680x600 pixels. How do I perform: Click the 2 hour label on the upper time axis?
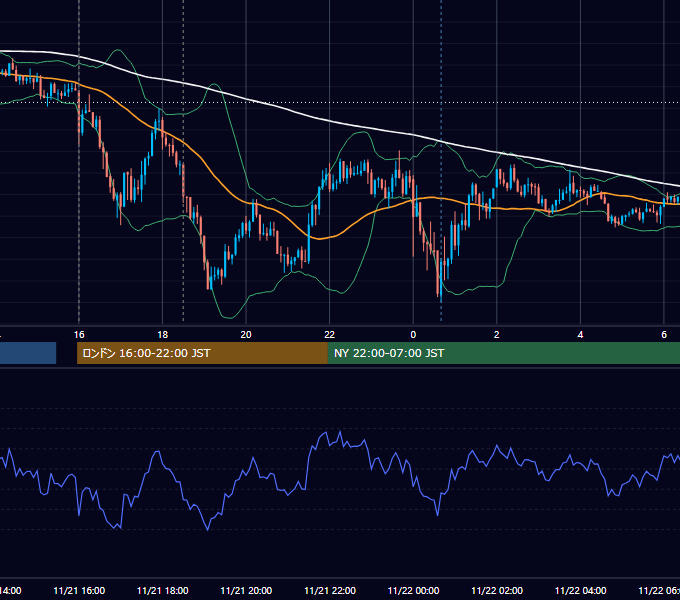[497, 335]
